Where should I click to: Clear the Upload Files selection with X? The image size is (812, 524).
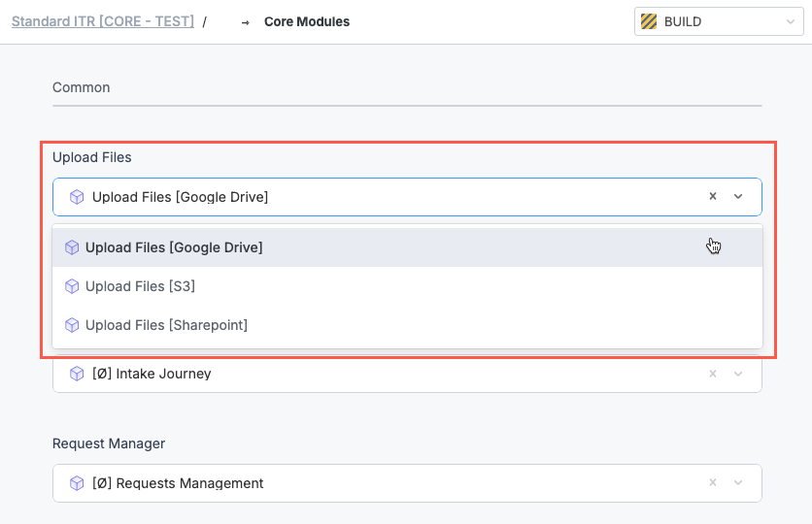713,197
